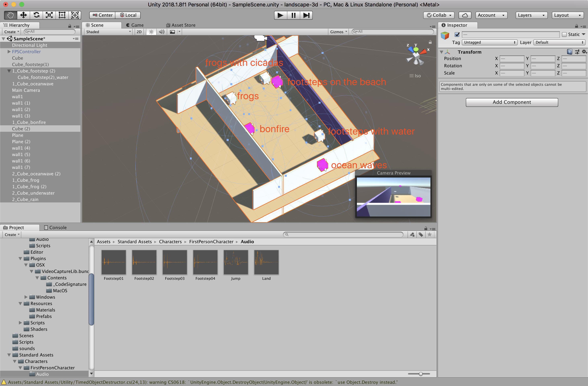Select the Hand tool in toolbar
The height and width of the screenshot is (386, 588).
(11, 15)
